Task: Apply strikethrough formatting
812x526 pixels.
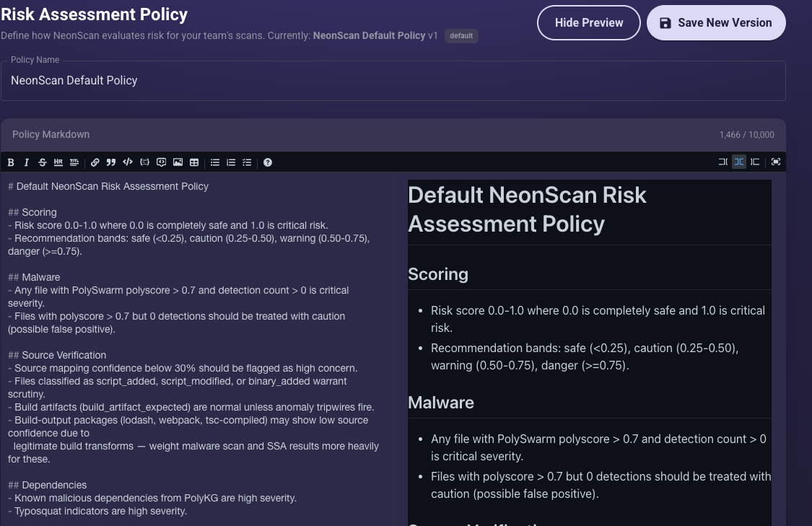Action: pos(43,162)
